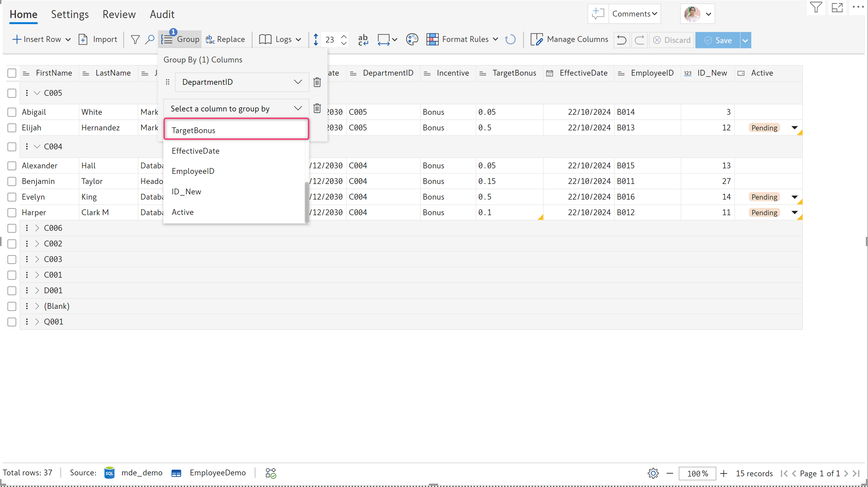Viewport: 868px width, 487px height.
Task: Switch to the Settings tab
Action: [x=70, y=14]
